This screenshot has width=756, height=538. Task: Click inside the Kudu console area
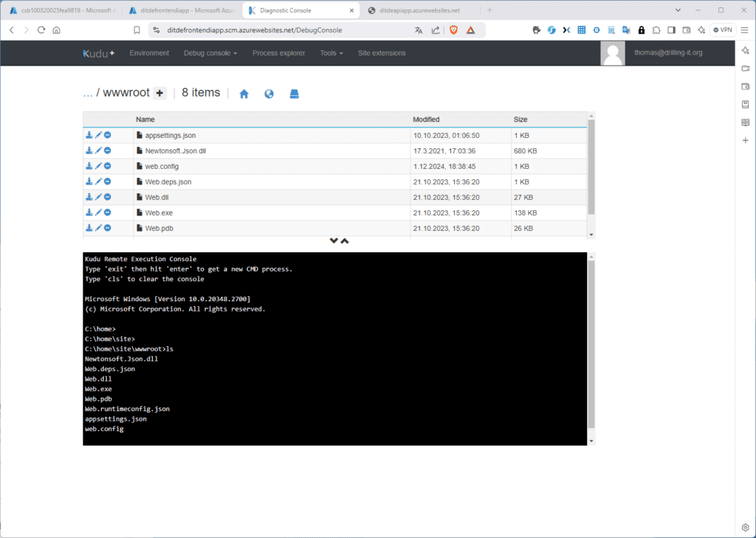[x=335, y=348]
